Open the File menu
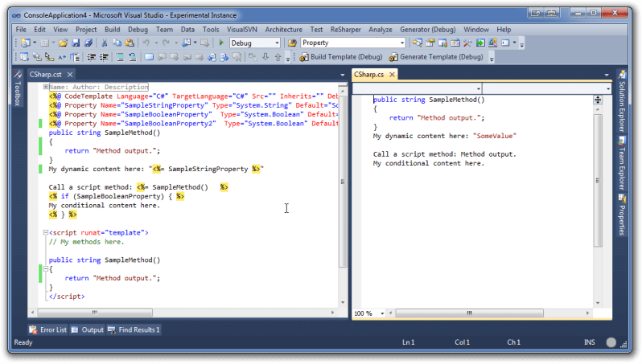 pos(21,30)
